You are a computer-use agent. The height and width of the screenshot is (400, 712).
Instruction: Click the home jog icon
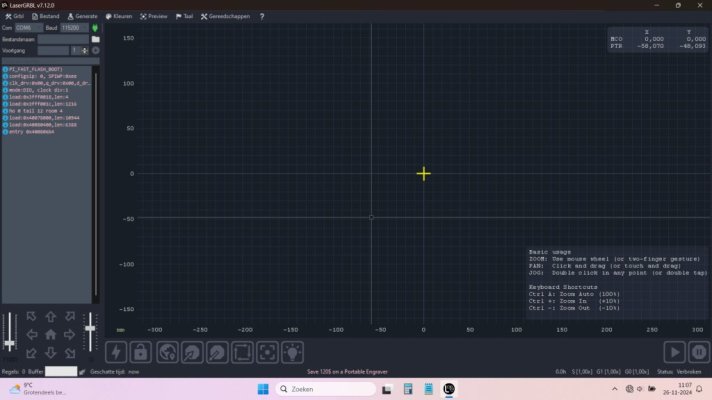[x=50, y=335]
